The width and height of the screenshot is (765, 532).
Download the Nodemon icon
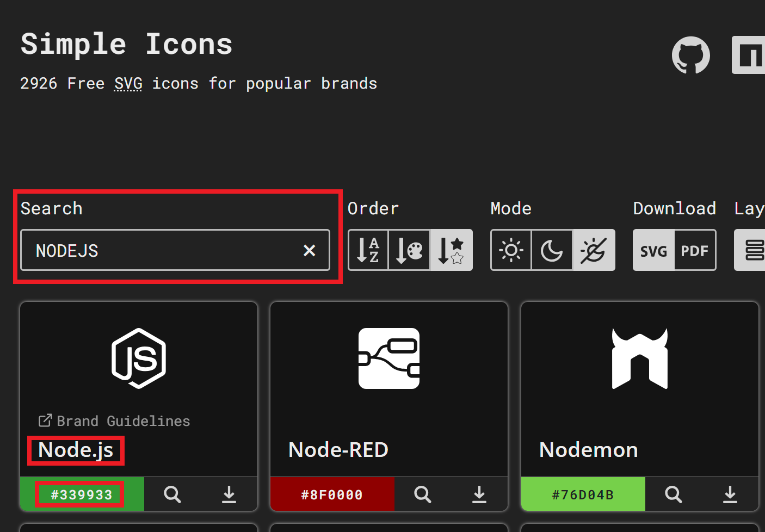tap(730, 494)
